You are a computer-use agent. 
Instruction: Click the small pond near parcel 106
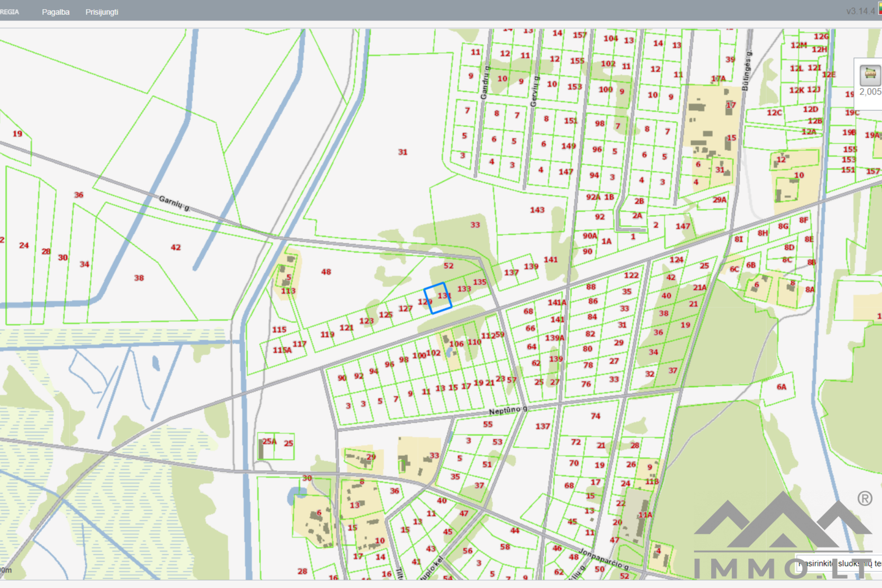(449, 352)
